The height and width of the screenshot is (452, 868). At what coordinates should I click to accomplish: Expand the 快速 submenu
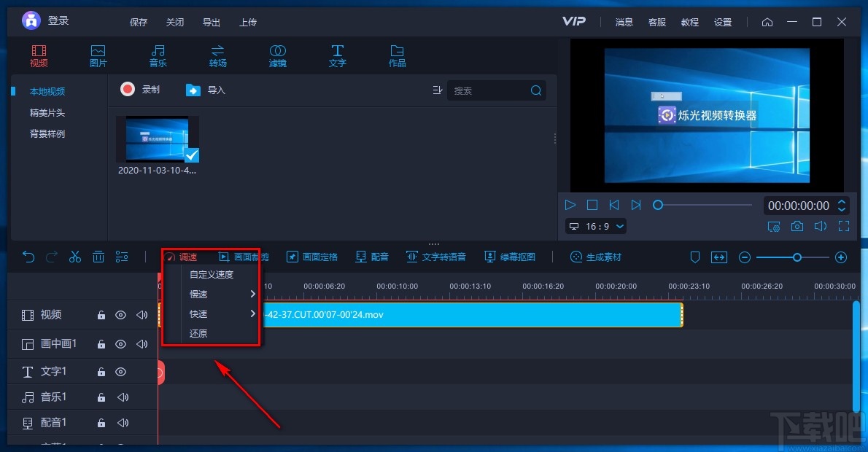(220, 313)
